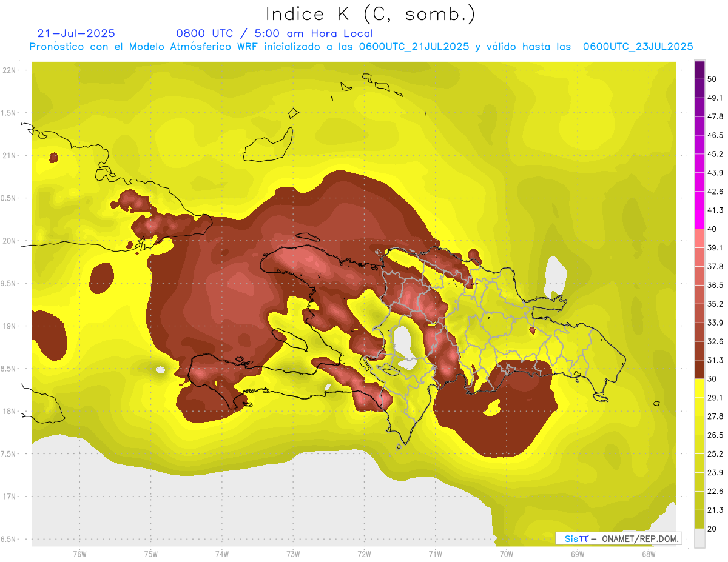Screen dimensions: 728x562
Task: Select the date label "21-Jul-2025"
Action: [76, 33]
